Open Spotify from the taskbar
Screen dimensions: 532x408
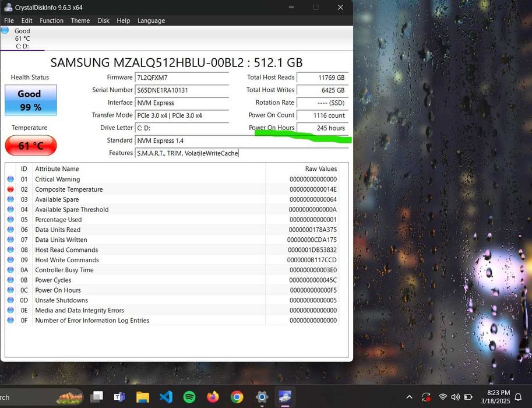pyautogui.click(x=189, y=396)
